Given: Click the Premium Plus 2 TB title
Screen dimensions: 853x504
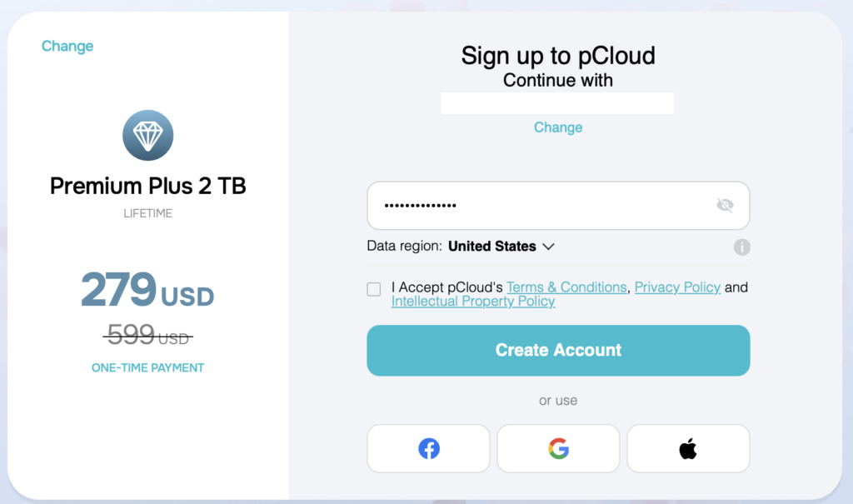Looking at the screenshot, I should 148,186.
